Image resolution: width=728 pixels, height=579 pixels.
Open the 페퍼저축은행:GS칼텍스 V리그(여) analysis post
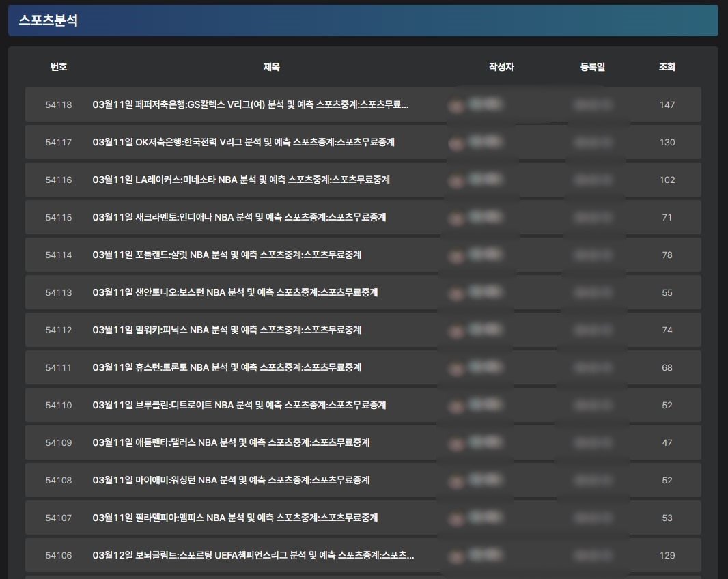coord(251,104)
